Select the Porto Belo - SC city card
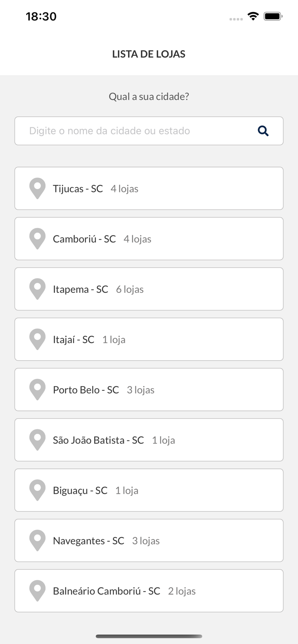Viewport: 298px width, 644px height. coord(149,389)
